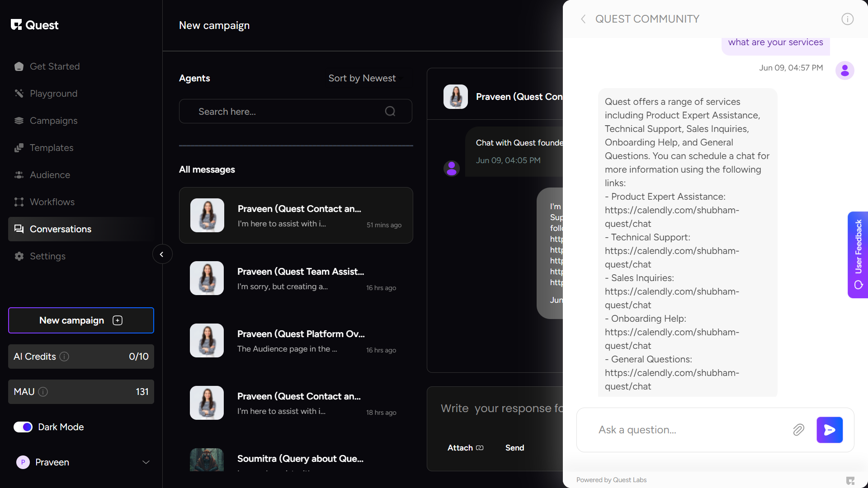
Task: Click the Quest logo in sidebar
Action: 35,25
